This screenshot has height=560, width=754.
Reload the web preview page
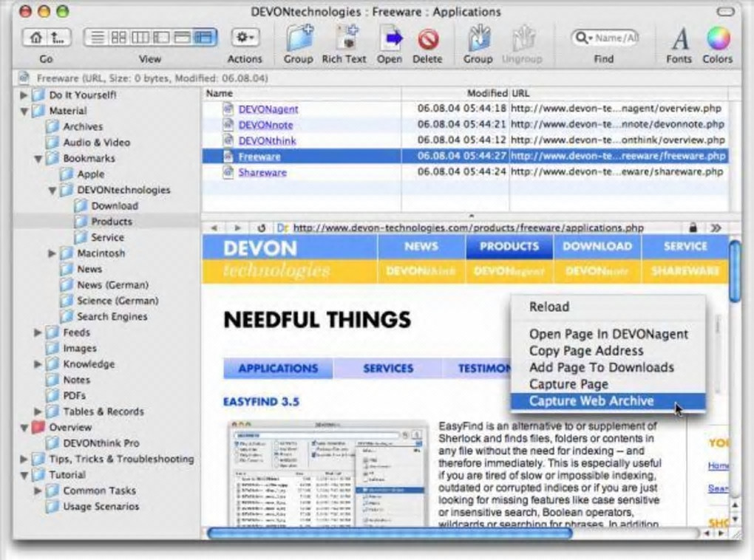tap(261, 228)
